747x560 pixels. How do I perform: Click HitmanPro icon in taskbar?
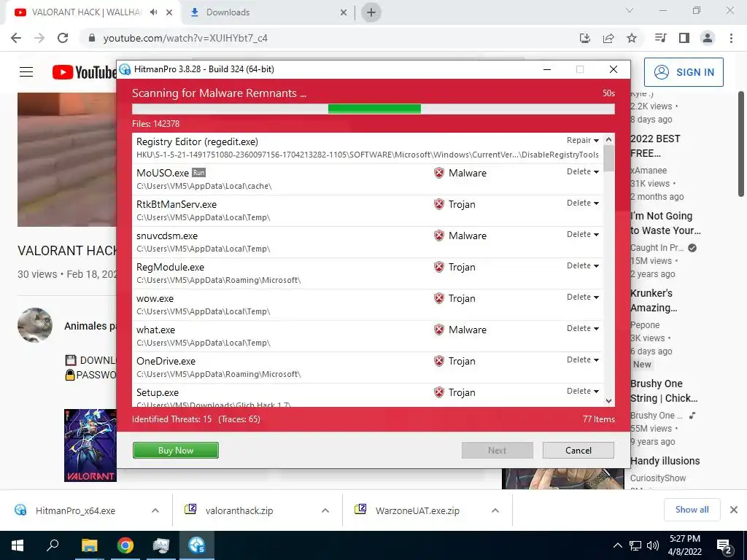click(x=196, y=545)
